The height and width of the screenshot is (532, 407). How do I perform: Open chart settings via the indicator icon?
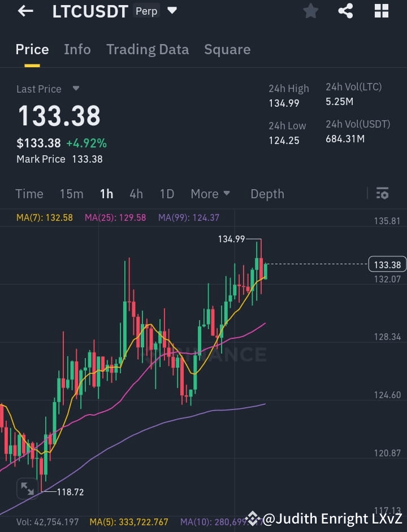pos(382,193)
